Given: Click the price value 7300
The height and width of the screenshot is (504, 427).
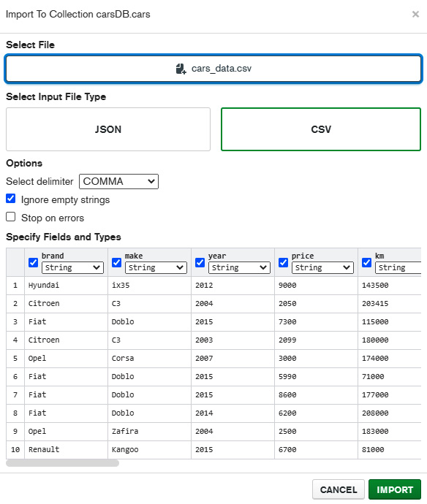Looking at the screenshot, I should tap(287, 321).
